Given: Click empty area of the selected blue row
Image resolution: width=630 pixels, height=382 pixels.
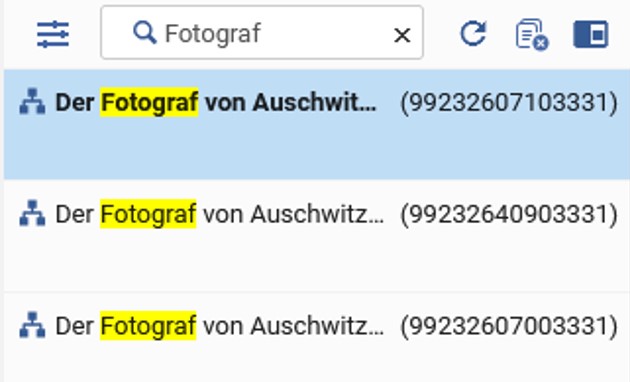Looking at the screenshot, I should tap(317, 153).
